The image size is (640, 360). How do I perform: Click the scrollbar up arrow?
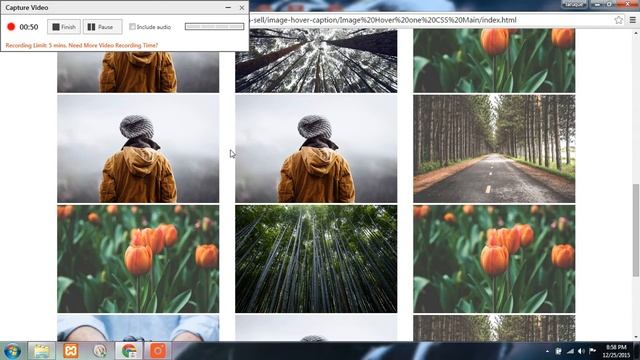point(636,33)
